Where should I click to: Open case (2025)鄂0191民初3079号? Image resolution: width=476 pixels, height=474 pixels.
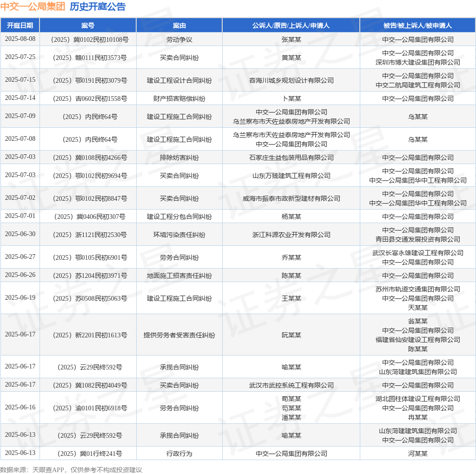click(x=88, y=80)
